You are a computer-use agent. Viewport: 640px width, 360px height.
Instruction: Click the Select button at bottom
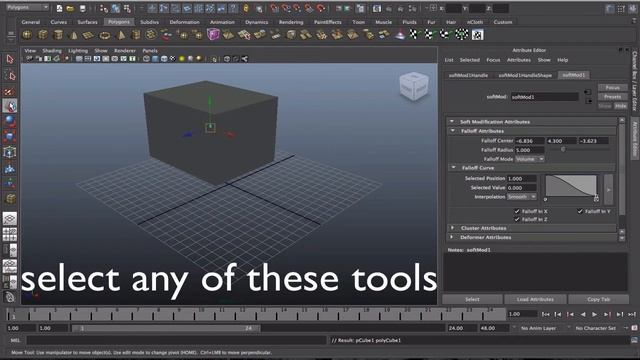[472, 299]
